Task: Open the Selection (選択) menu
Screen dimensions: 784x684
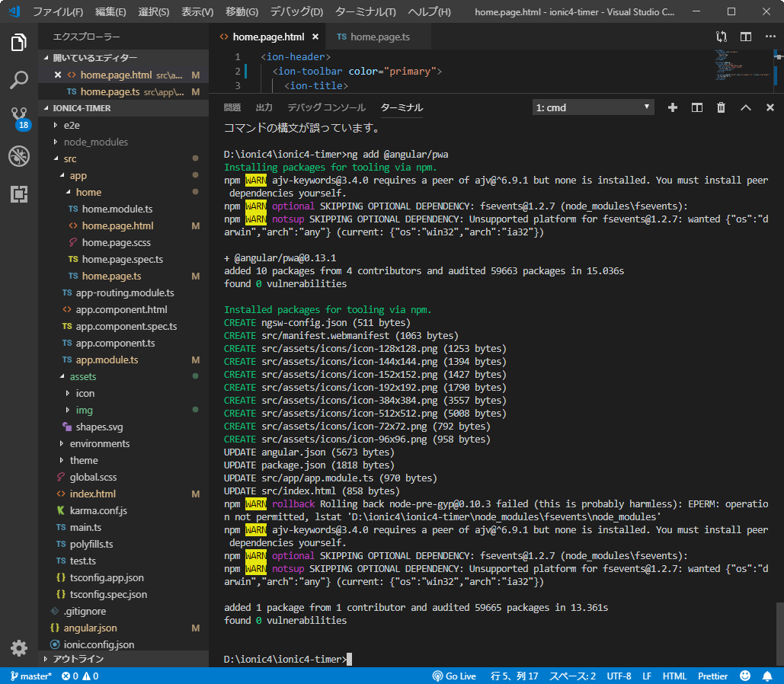Action: [x=153, y=11]
